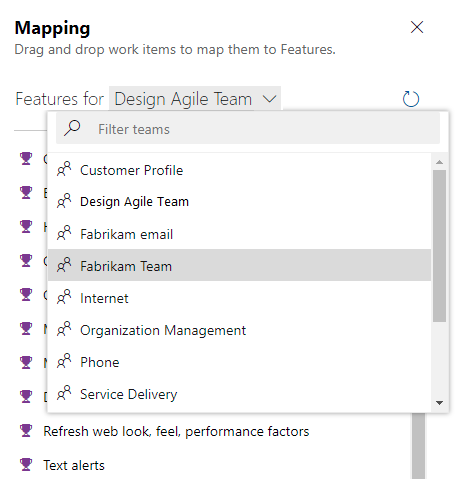Click the features panel scrollbar
Viewport: 470px width, 479px height.
pyautogui.click(x=418, y=446)
